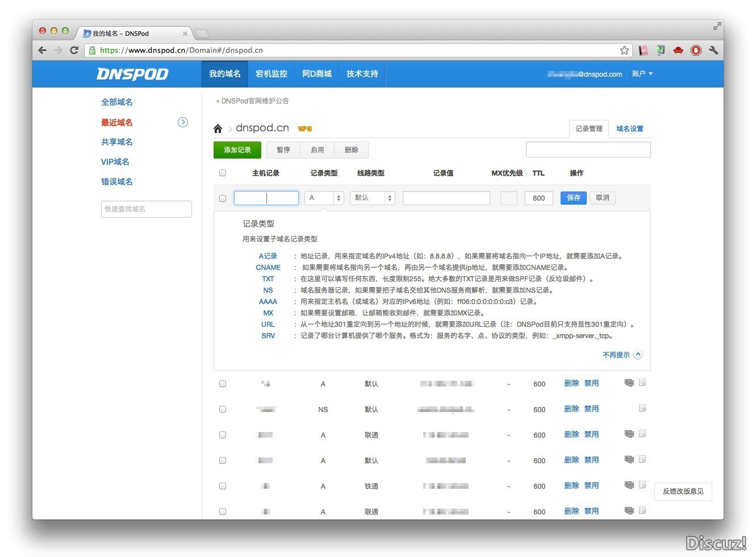Open the line type dropdown showing 默认
This screenshot has height=557, width=756.
[x=373, y=198]
